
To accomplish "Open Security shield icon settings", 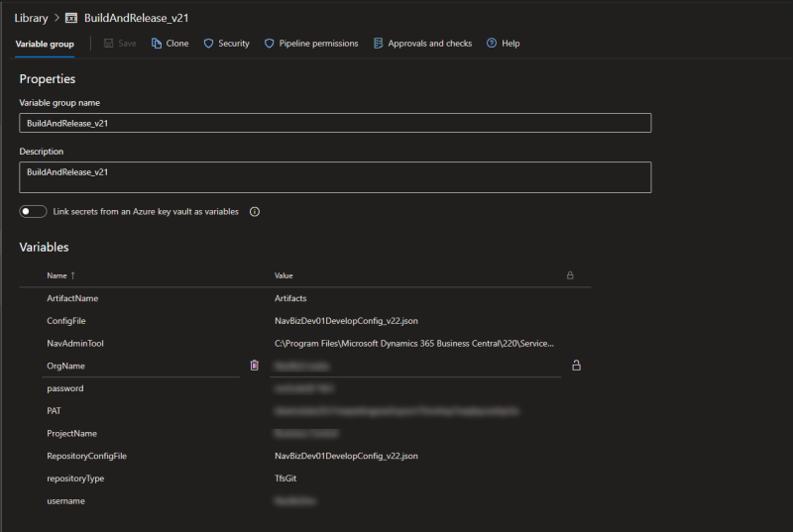I will pos(208,44).
